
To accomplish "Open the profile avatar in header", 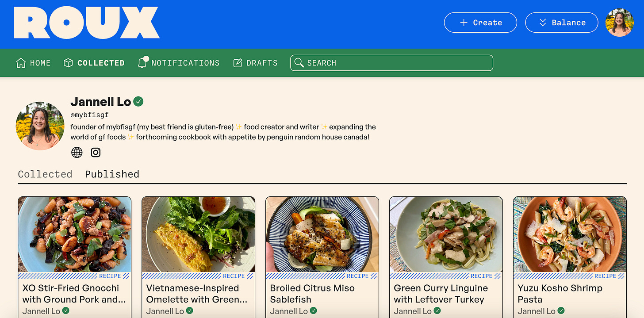I will 619,23.
